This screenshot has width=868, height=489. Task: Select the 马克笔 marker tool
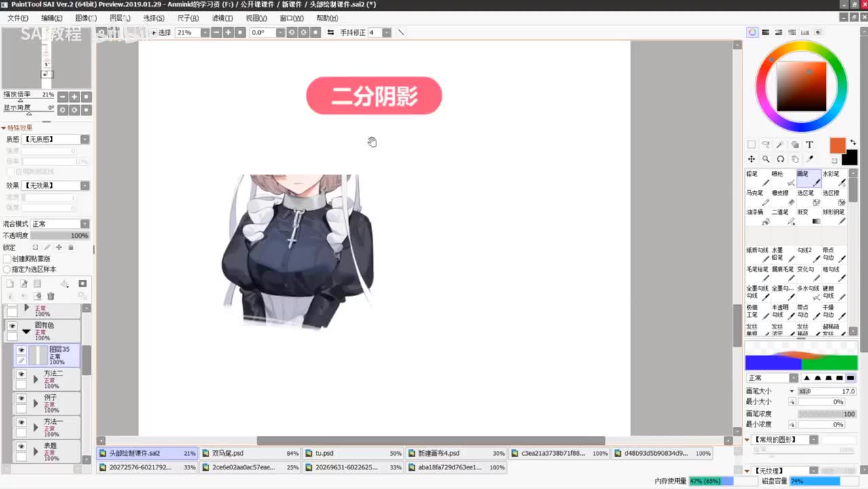click(x=758, y=198)
